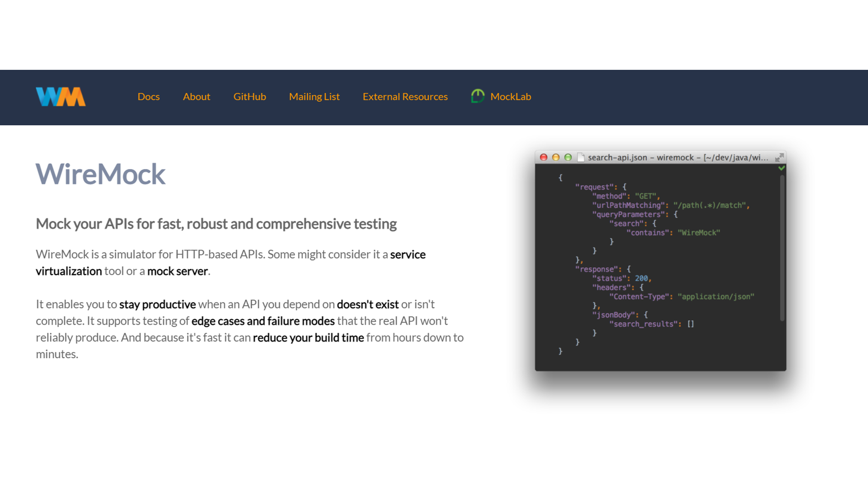Click the large WireMock page heading
The width and height of the screenshot is (868, 488).
pyautogui.click(x=100, y=174)
